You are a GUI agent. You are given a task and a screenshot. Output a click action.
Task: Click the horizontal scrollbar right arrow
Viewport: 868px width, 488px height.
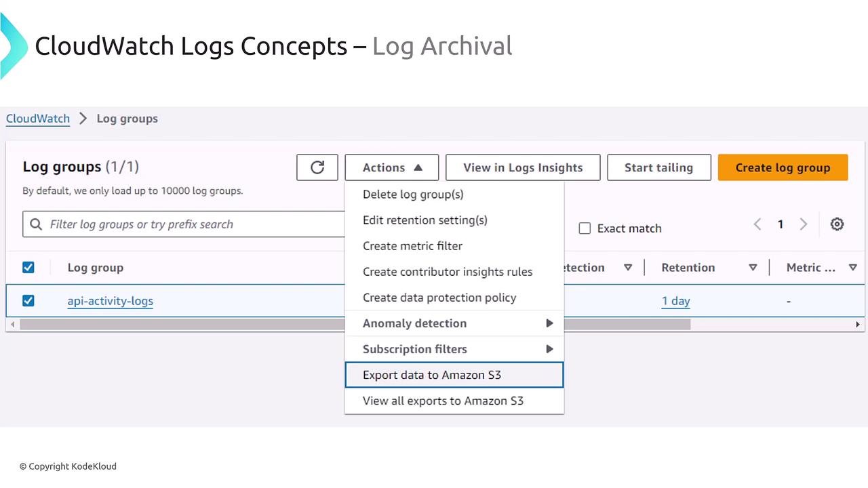point(858,325)
